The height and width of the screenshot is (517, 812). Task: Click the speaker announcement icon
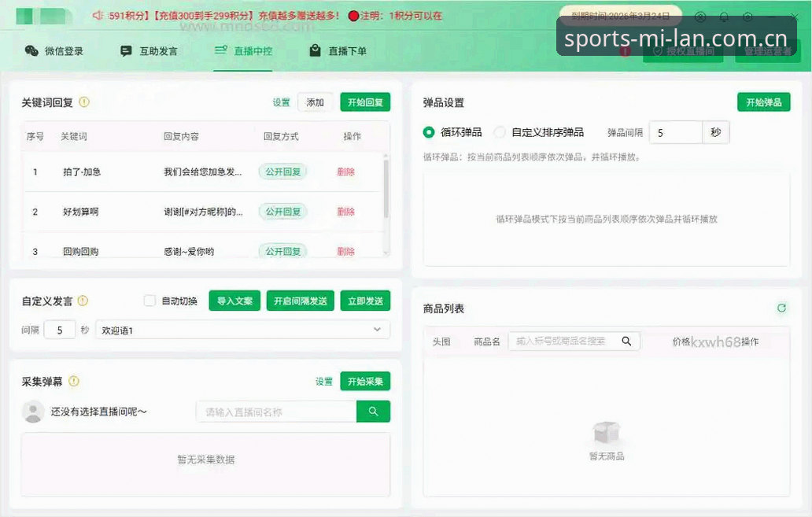coord(98,16)
